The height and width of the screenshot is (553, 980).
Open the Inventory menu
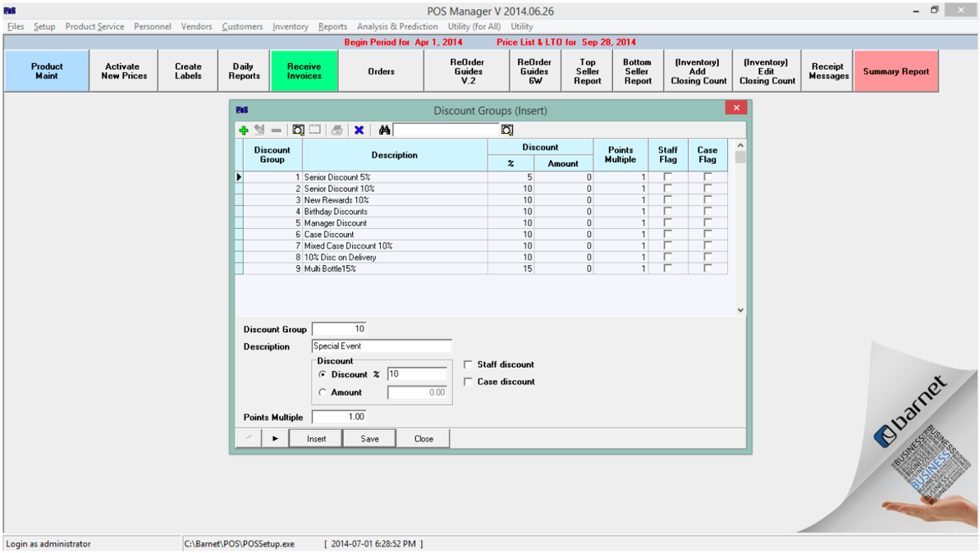click(290, 26)
